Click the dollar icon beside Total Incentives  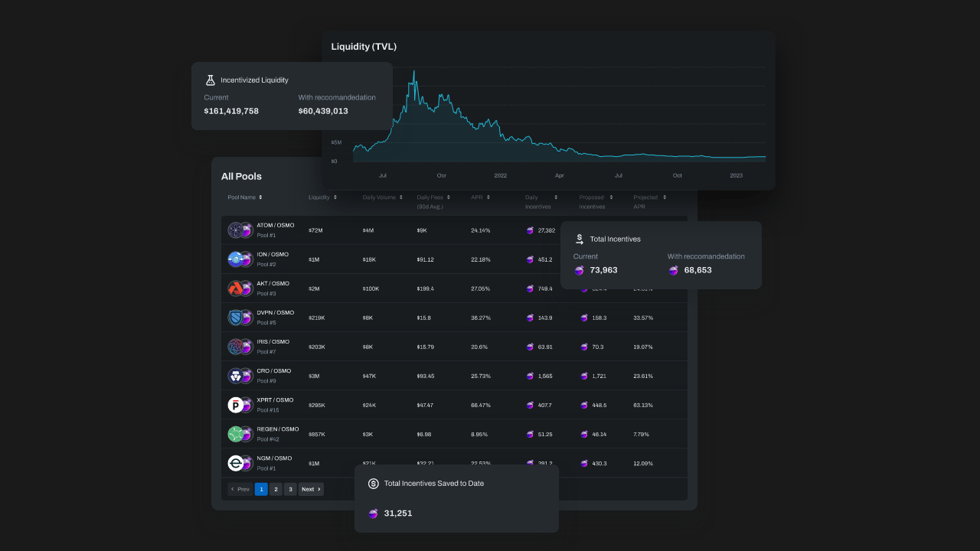pos(580,239)
